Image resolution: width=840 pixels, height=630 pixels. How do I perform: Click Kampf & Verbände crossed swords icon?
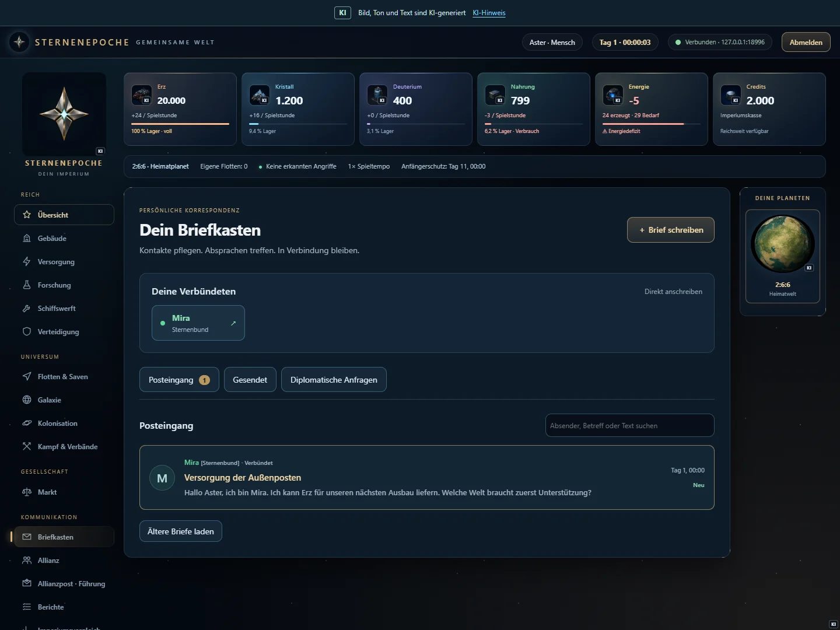pos(27,446)
